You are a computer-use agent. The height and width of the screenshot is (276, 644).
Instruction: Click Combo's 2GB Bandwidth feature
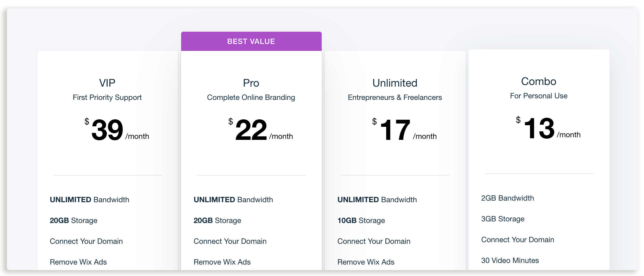click(x=508, y=198)
